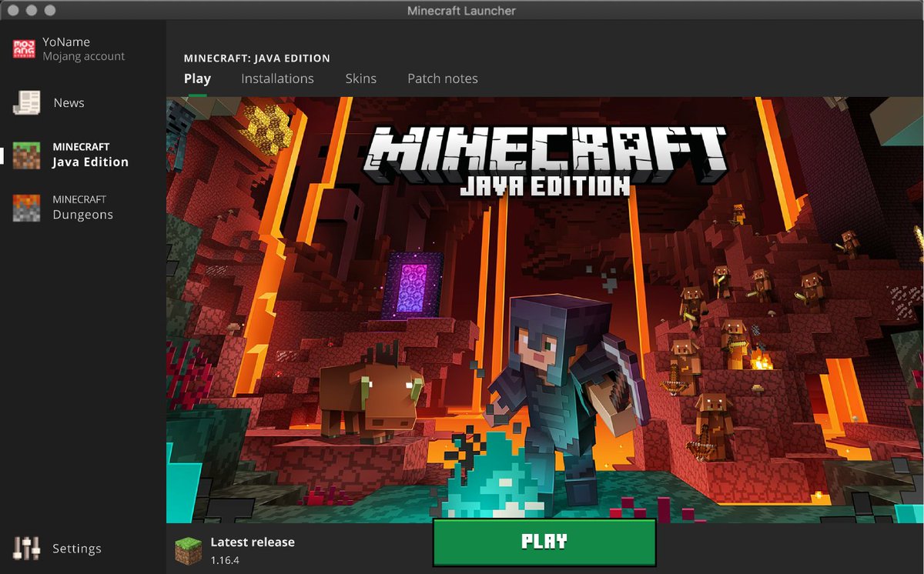The height and width of the screenshot is (574, 924).
Task: Switch to the Skins tab
Action: [x=360, y=78]
